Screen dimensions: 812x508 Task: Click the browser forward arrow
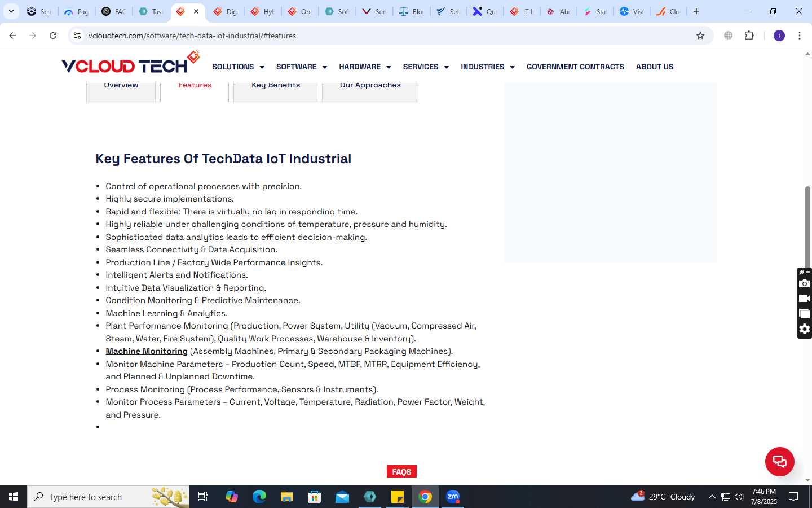[33, 36]
